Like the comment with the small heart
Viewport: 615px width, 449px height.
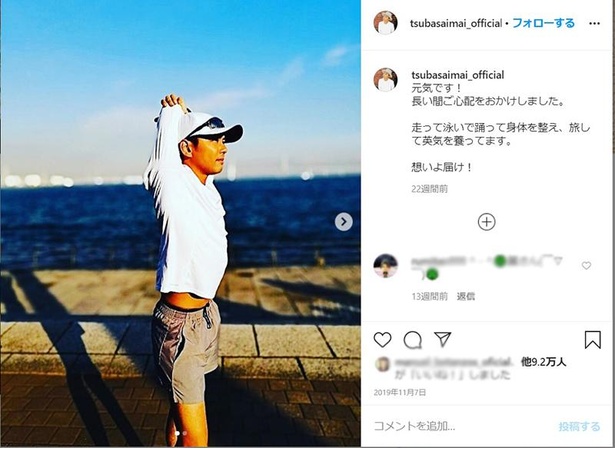[586, 266]
